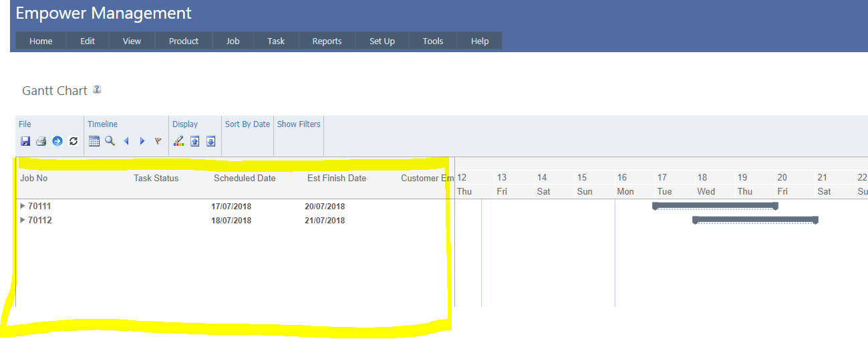This screenshot has height=339, width=868.
Task: Open the Gantt Chart help icon
Action: point(97,90)
